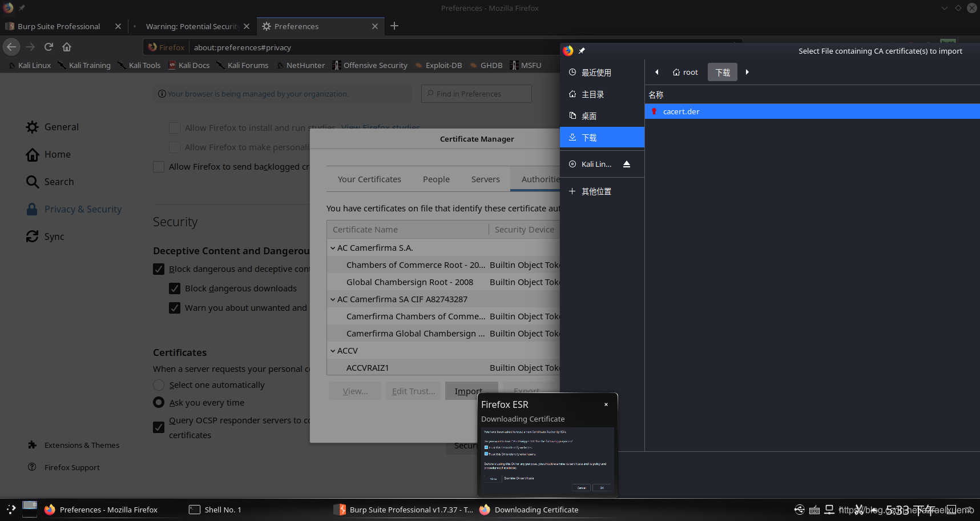The height and width of the screenshot is (521, 980).
Task: Close the Burp Suite Professional tab
Action: (118, 26)
